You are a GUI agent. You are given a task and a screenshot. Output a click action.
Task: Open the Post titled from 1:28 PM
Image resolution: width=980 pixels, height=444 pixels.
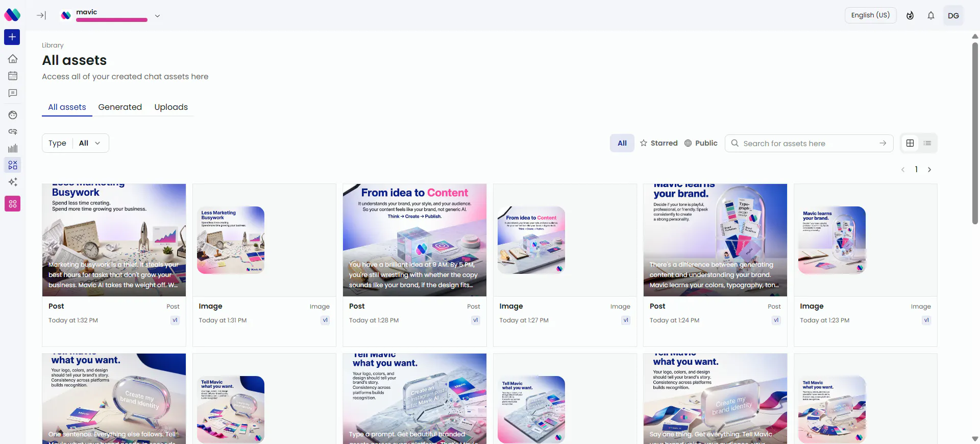[357, 306]
